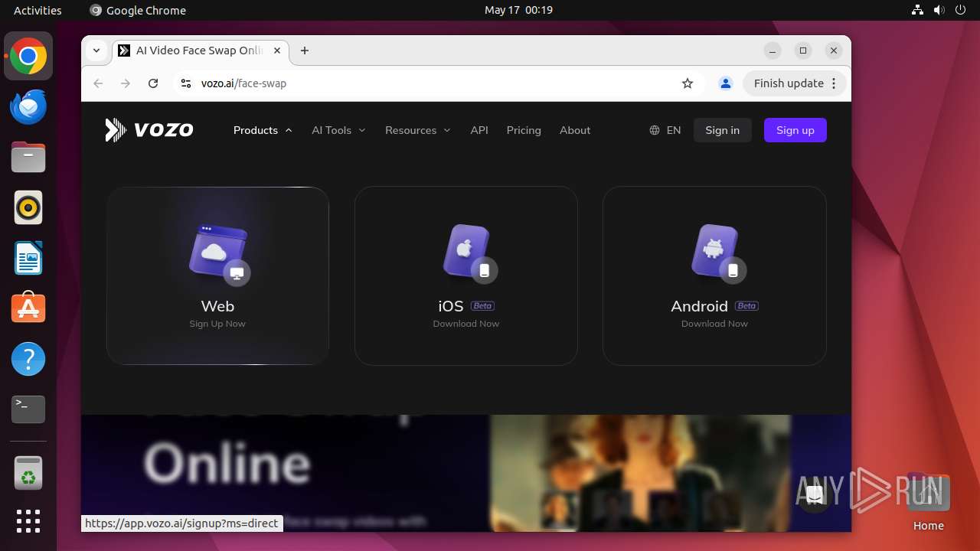Viewport: 980px width, 551px height.
Task: Open a new browser tab
Action: click(305, 51)
